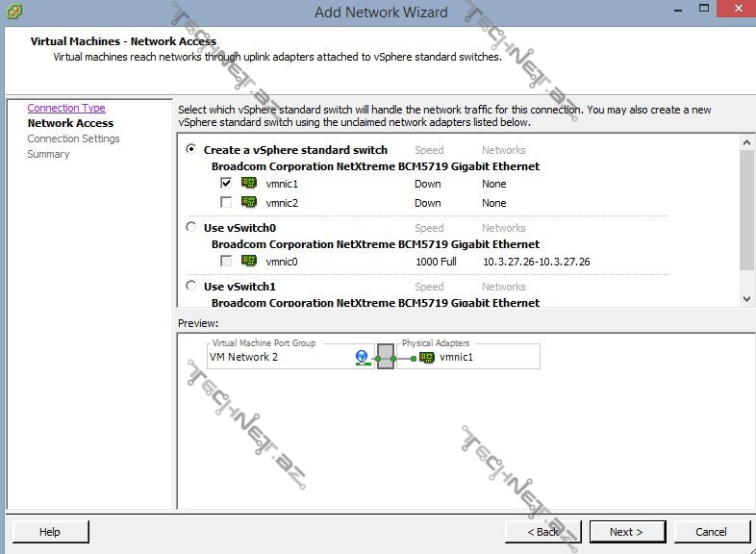Click the vmnic2 network adapter icon

pos(249,203)
